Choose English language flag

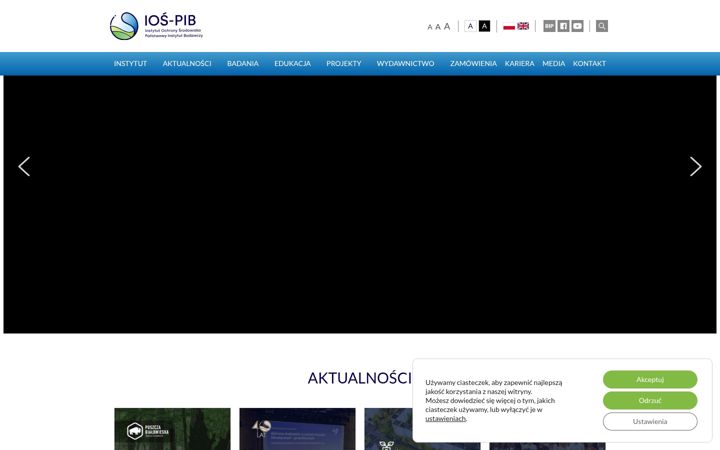pos(523,26)
